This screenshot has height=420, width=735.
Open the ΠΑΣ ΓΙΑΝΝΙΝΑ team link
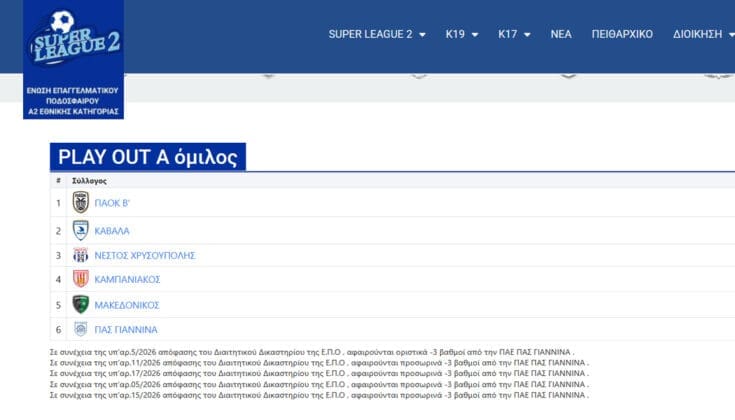click(126, 329)
